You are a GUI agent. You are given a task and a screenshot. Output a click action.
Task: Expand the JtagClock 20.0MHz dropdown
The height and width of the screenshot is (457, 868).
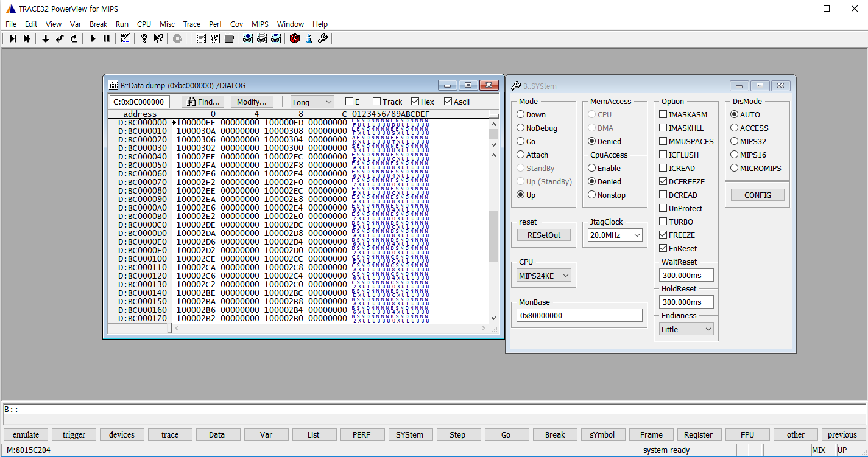pyautogui.click(x=615, y=235)
